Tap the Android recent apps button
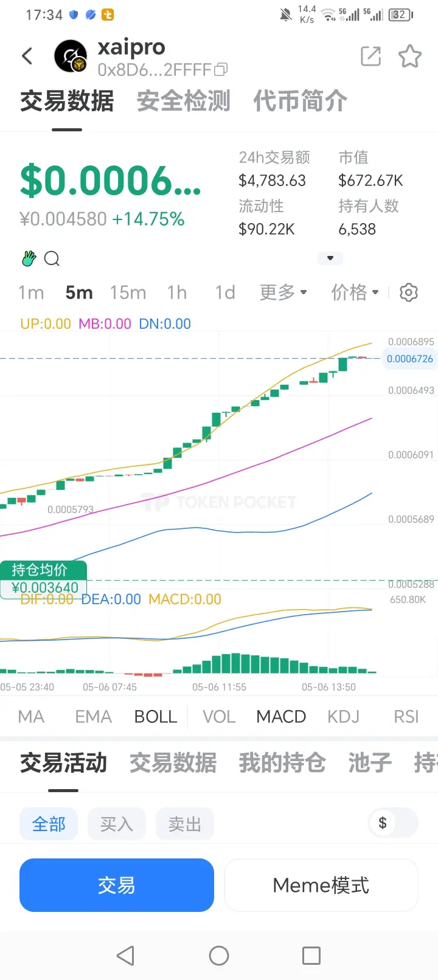This screenshot has width=438, height=980. pyautogui.click(x=311, y=956)
